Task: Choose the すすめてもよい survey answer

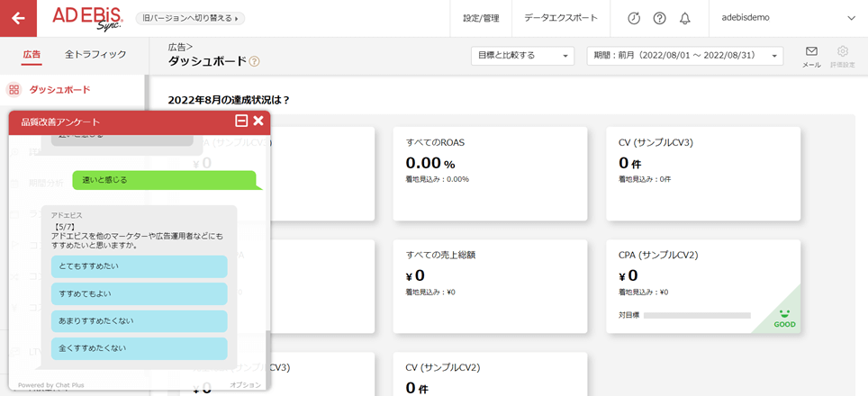Action: (x=139, y=294)
